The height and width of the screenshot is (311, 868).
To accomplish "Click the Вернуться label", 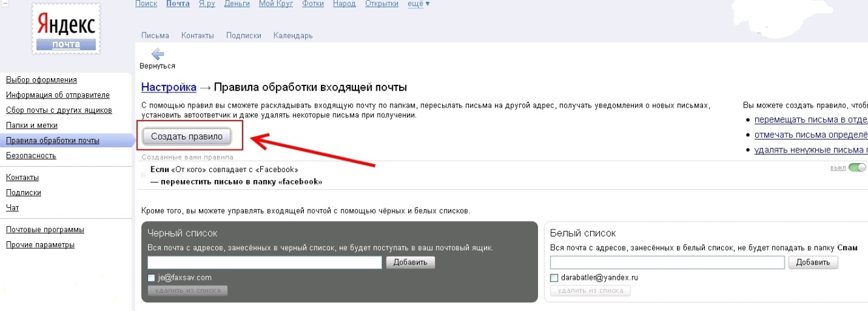I will tap(157, 66).
